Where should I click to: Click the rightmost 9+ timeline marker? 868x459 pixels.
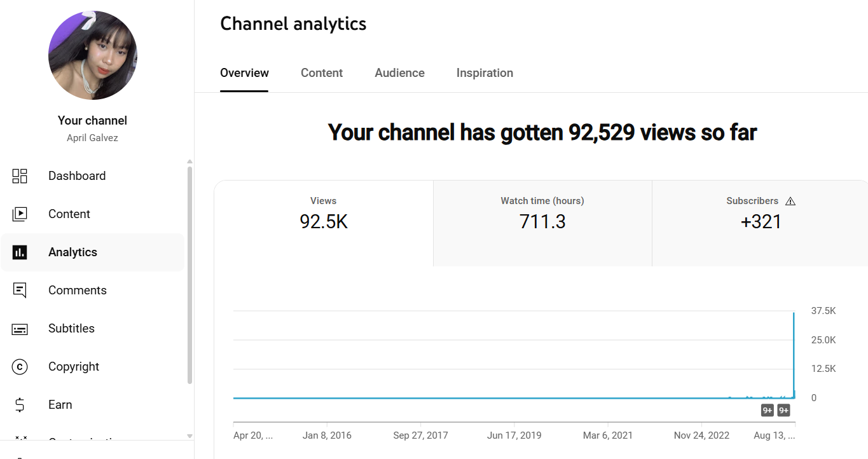783,411
